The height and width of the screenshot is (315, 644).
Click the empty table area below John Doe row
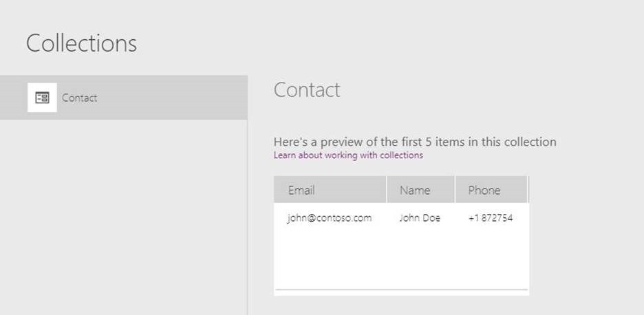(400, 258)
